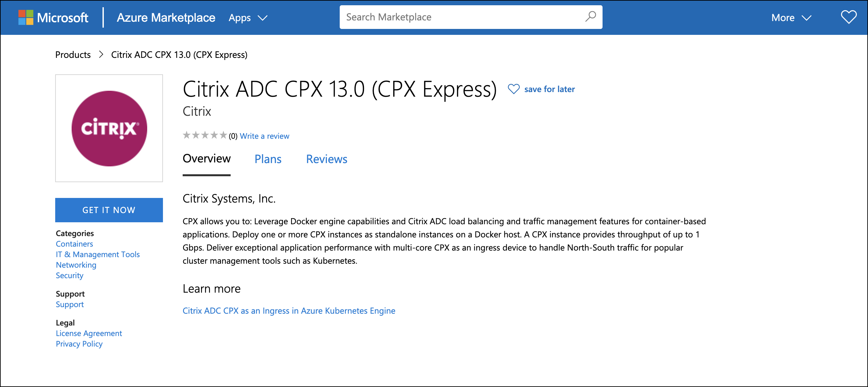Click the Microsoft logo
This screenshot has height=387, width=868.
[x=53, y=17]
